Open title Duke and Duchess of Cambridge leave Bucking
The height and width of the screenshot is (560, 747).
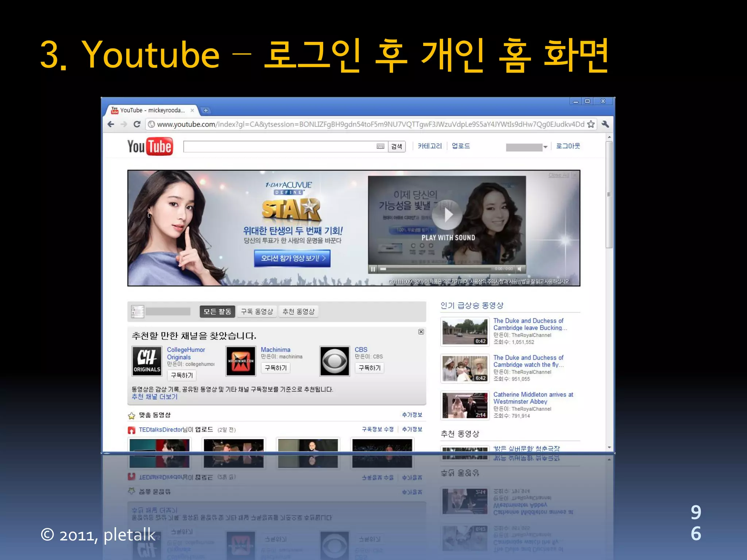(x=530, y=324)
